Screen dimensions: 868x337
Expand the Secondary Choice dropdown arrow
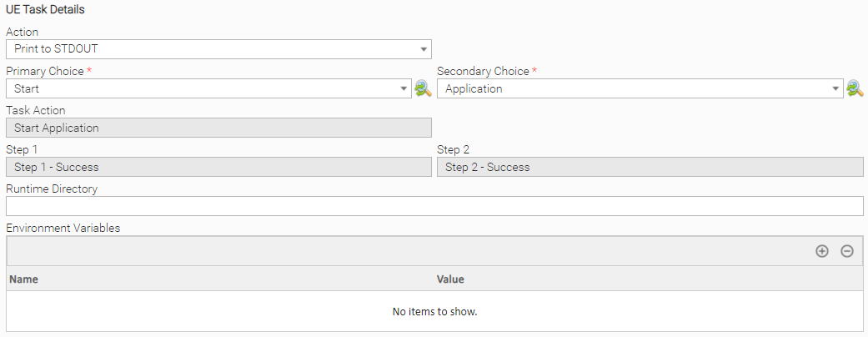tap(835, 88)
